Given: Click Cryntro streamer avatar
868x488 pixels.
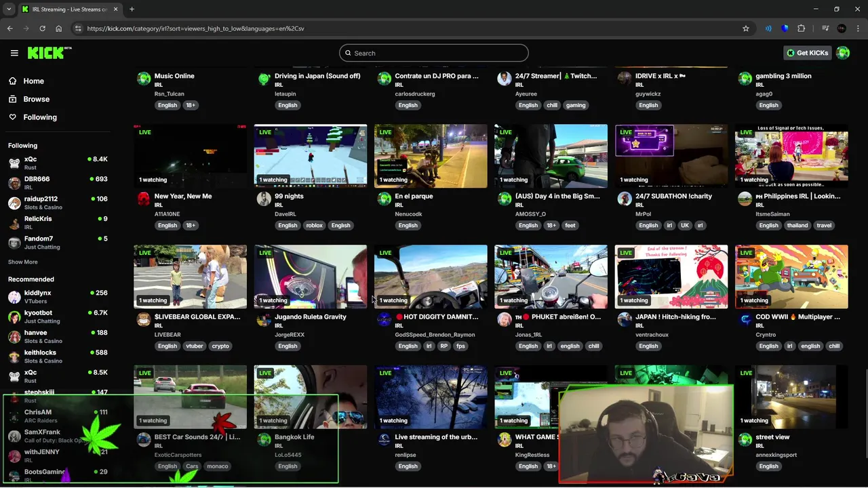Looking at the screenshot, I should click(x=745, y=319).
